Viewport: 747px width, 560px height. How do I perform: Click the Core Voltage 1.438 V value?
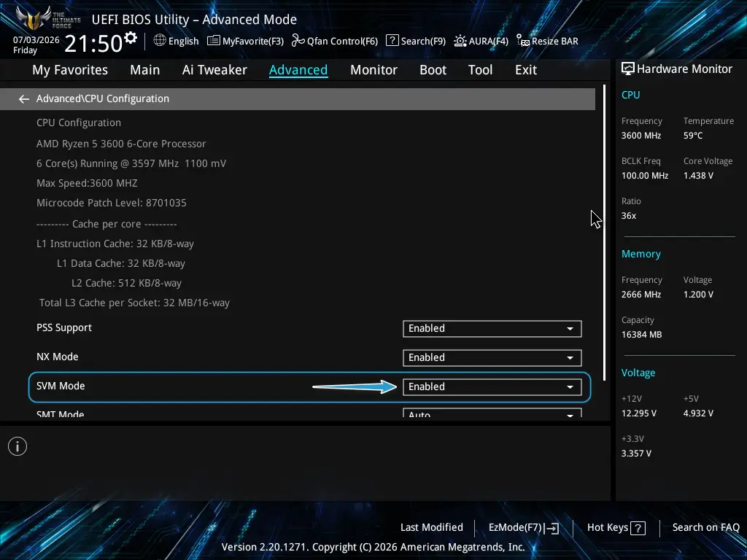click(x=698, y=176)
